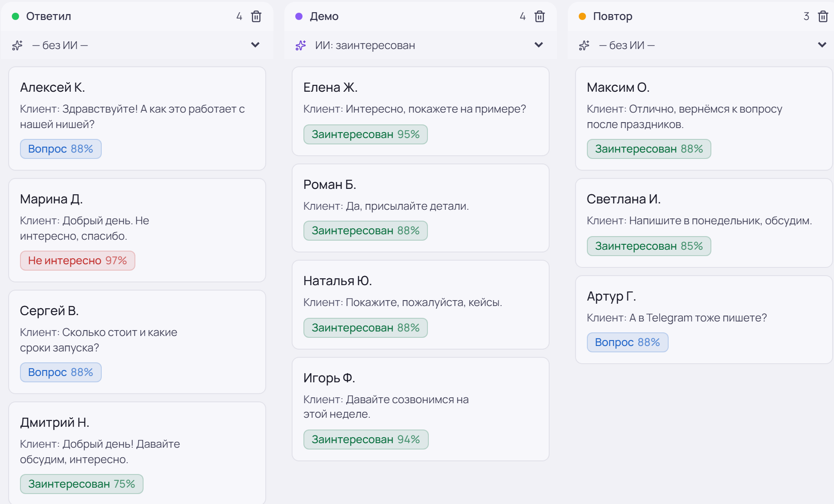
Task: Open Игорь Ф. lead card
Action: [421, 409]
